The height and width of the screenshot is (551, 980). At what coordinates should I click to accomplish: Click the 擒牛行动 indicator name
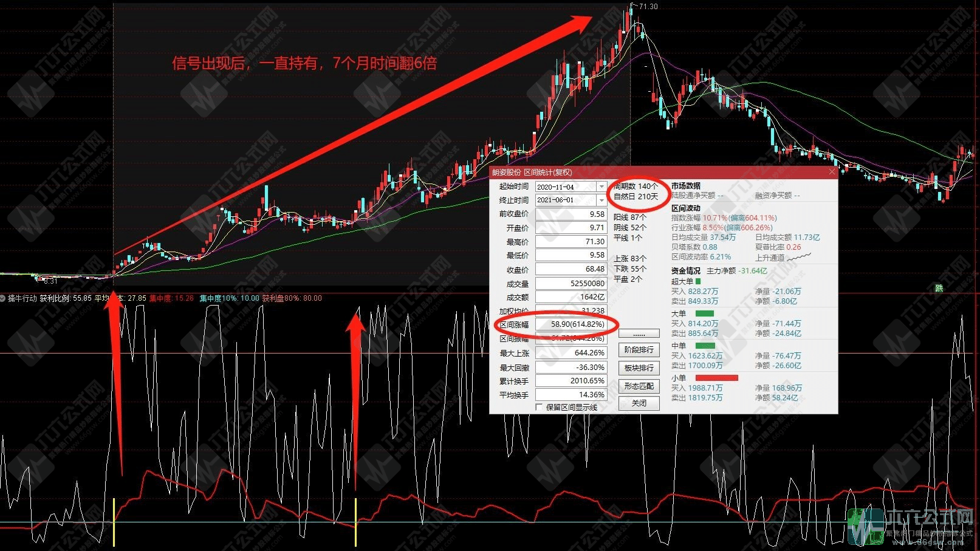click(22, 298)
